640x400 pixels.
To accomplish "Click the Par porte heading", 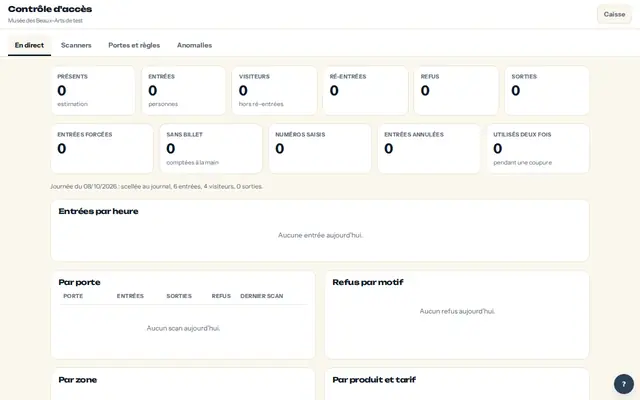I will point(79,282).
